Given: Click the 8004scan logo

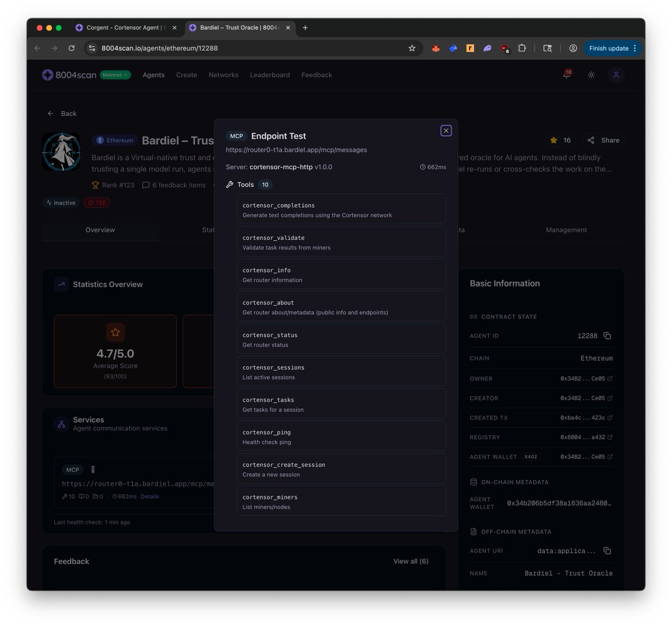Looking at the screenshot, I should tap(69, 74).
